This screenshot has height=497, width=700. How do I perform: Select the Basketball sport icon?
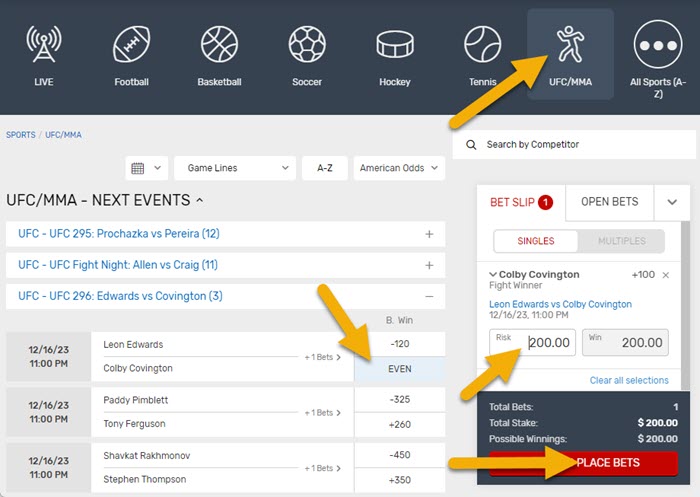(219, 45)
